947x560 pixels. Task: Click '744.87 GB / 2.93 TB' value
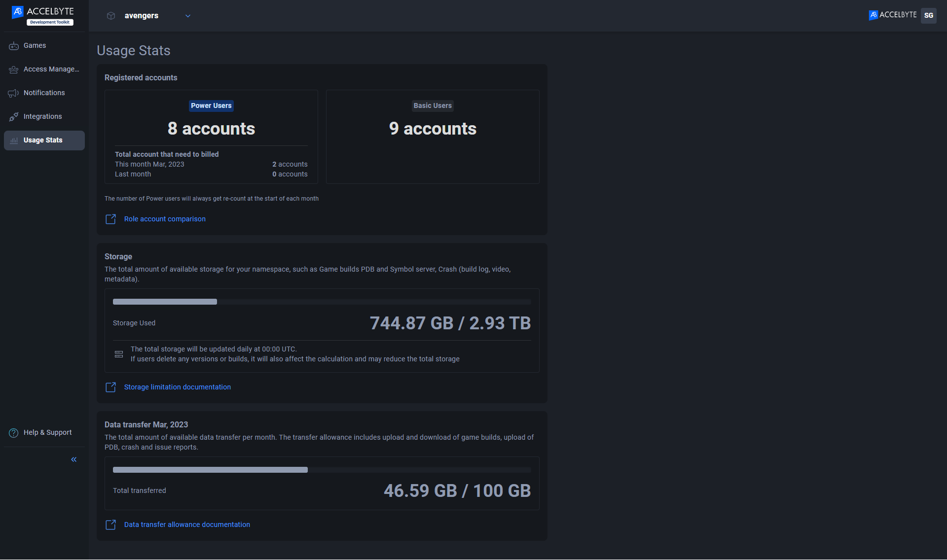pos(450,323)
